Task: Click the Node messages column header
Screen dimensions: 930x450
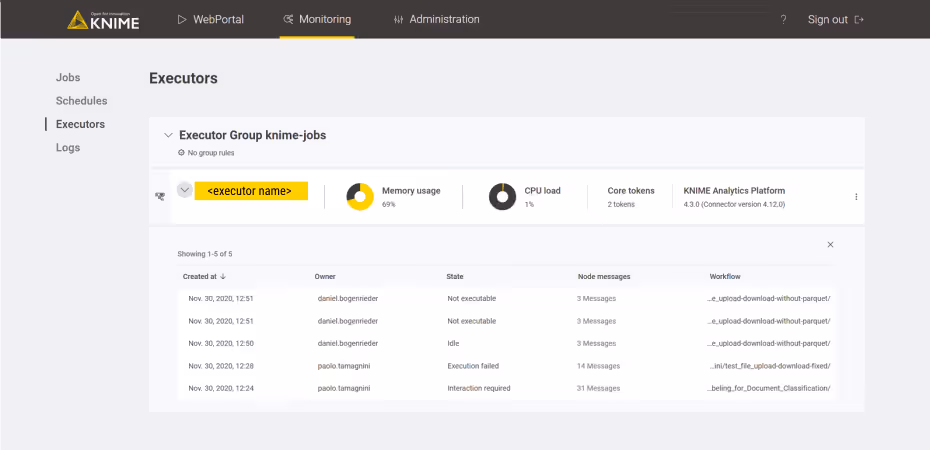Action: pos(604,276)
